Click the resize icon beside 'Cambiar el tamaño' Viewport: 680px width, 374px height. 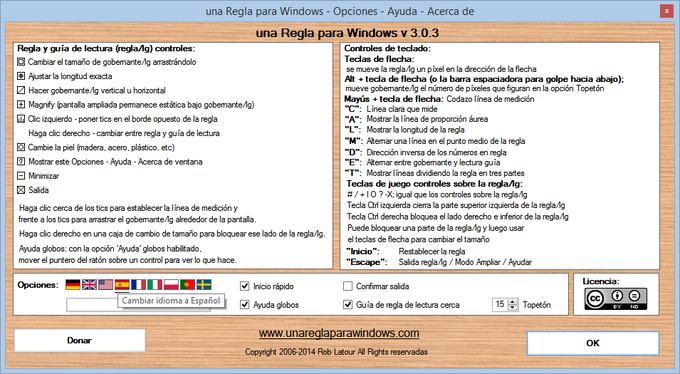pyautogui.click(x=21, y=62)
